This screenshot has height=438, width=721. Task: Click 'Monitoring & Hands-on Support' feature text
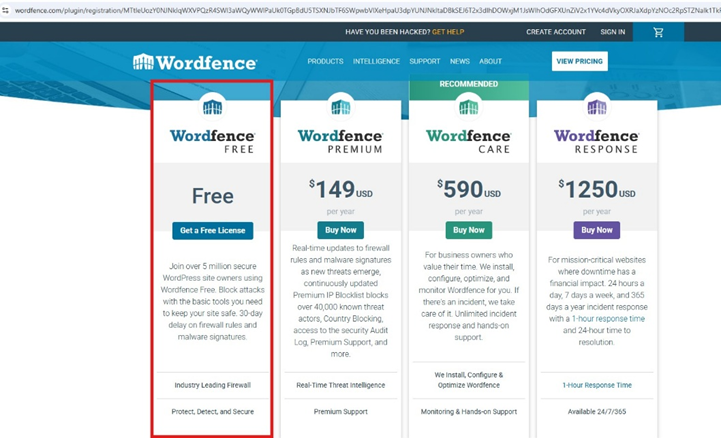pos(469,412)
